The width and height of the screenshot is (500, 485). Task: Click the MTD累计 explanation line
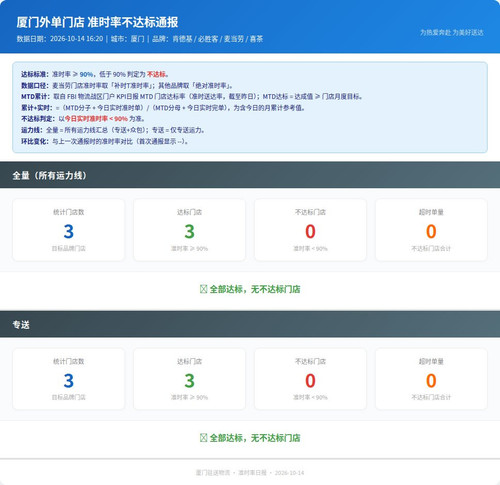coord(192,96)
